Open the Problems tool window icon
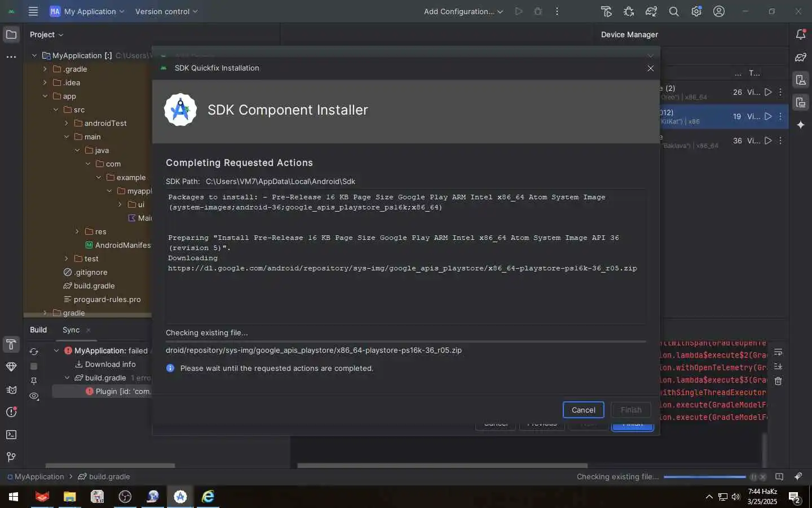The height and width of the screenshot is (508, 812). (x=11, y=412)
